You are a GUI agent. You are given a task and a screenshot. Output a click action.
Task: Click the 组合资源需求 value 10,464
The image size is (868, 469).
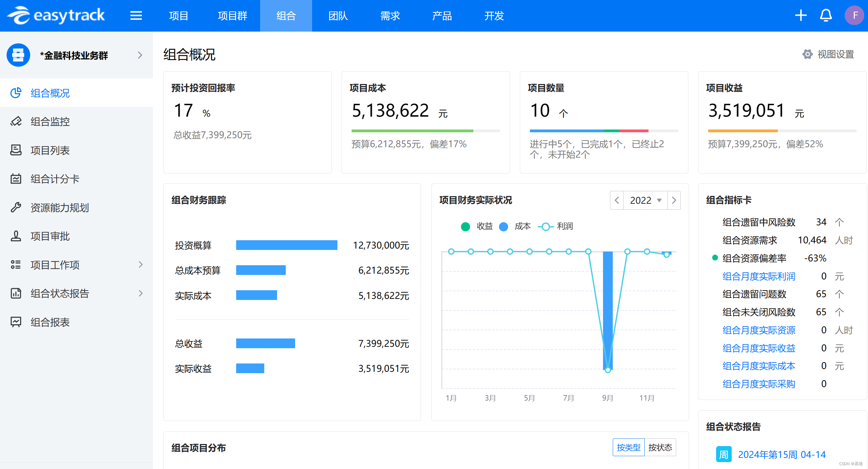(812, 240)
